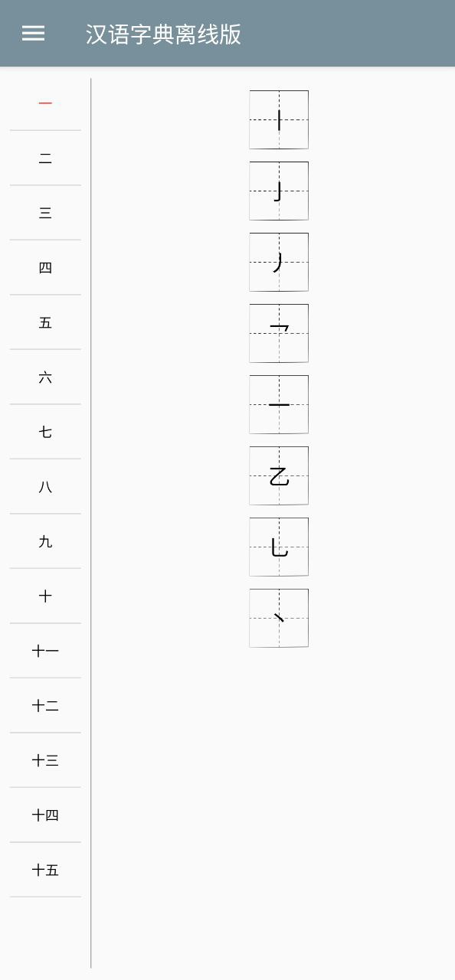Open the 四 stroke-count section
Screen dimensions: 455x980
44,268
